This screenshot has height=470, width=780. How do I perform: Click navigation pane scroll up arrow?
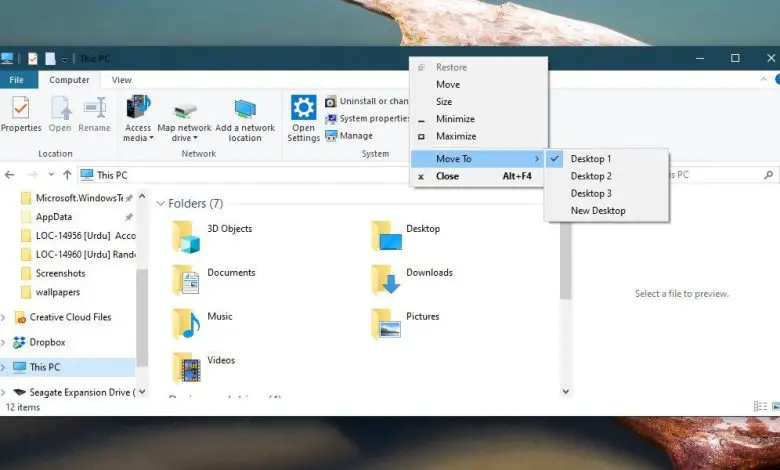142,196
